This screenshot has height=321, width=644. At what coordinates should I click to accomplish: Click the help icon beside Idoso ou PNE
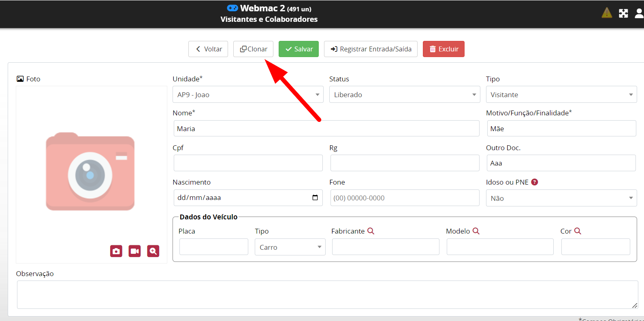(535, 182)
